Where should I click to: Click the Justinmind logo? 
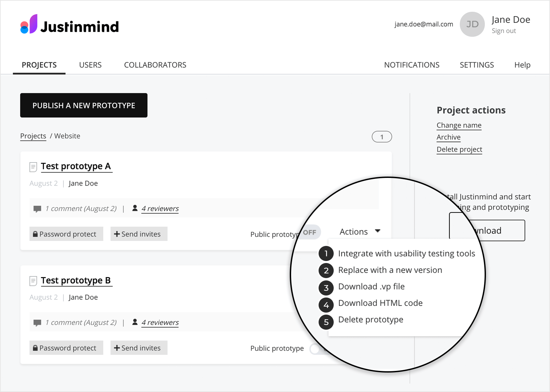click(69, 24)
